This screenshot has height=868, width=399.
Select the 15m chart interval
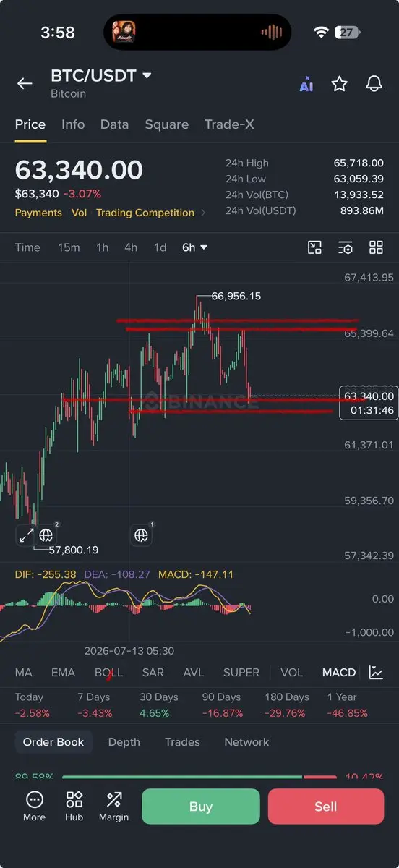pos(69,247)
